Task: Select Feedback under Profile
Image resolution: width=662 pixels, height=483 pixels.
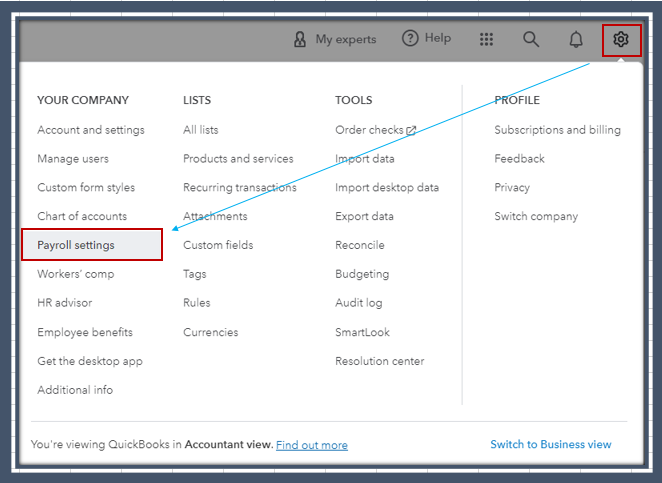Action: point(519,159)
